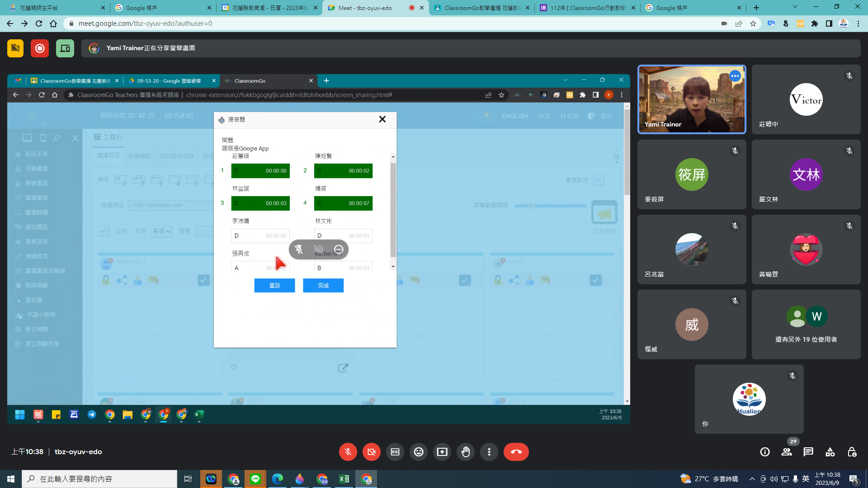Open meeting details info icon
Image resolution: width=868 pixels, height=488 pixels.
tap(765, 452)
